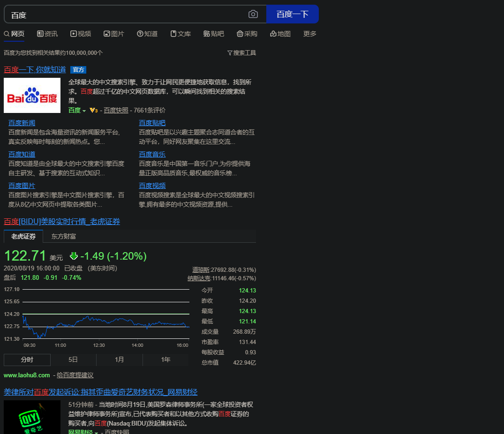
Task: Click the green down-arrow price change icon
Action: click(74, 256)
